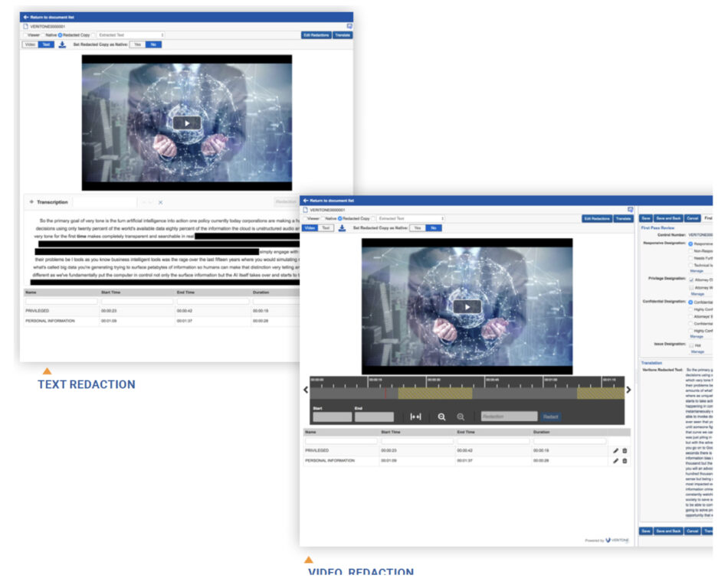Click End time field in timeline controls

tap(374, 417)
